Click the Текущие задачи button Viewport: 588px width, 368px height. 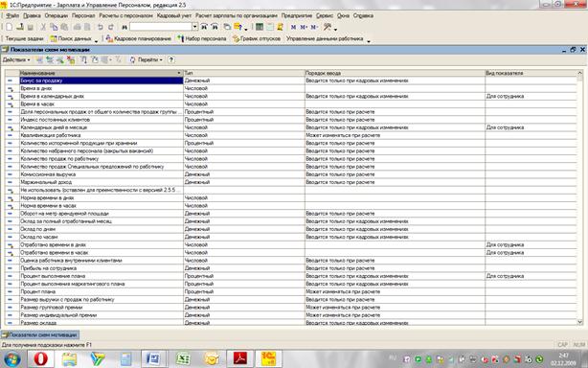point(24,38)
